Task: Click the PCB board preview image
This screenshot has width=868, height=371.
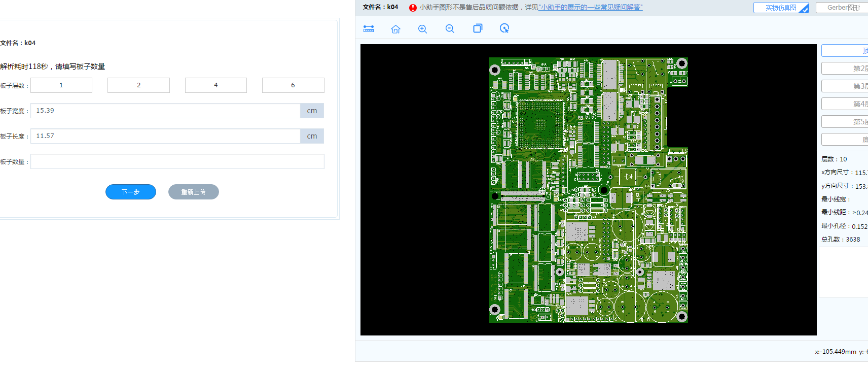Action: [588, 190]
